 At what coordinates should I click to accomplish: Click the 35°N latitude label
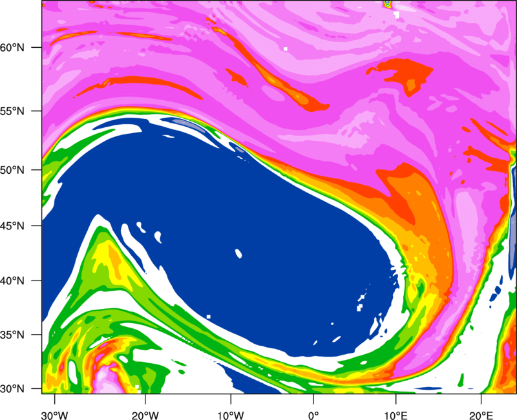(x=12, y=335)
